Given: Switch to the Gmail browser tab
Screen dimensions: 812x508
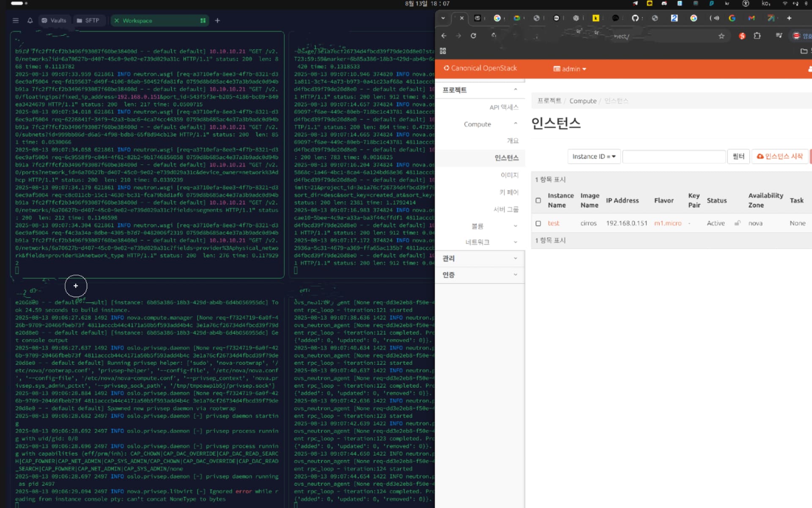Looking at the screenshot, I should 752,18.
